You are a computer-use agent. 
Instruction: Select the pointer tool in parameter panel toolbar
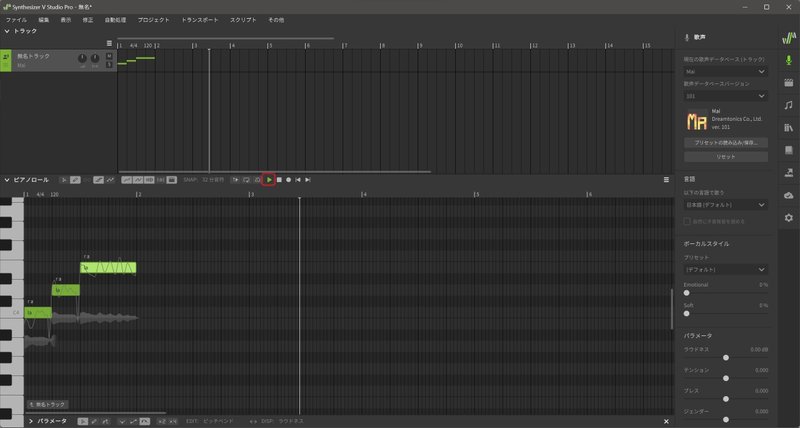click(x=83, y=421)
